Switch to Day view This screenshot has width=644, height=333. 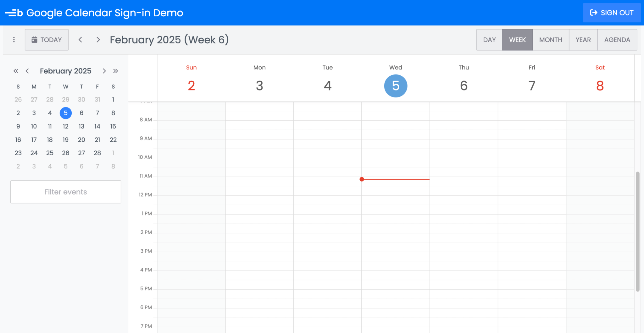(489, 40)
